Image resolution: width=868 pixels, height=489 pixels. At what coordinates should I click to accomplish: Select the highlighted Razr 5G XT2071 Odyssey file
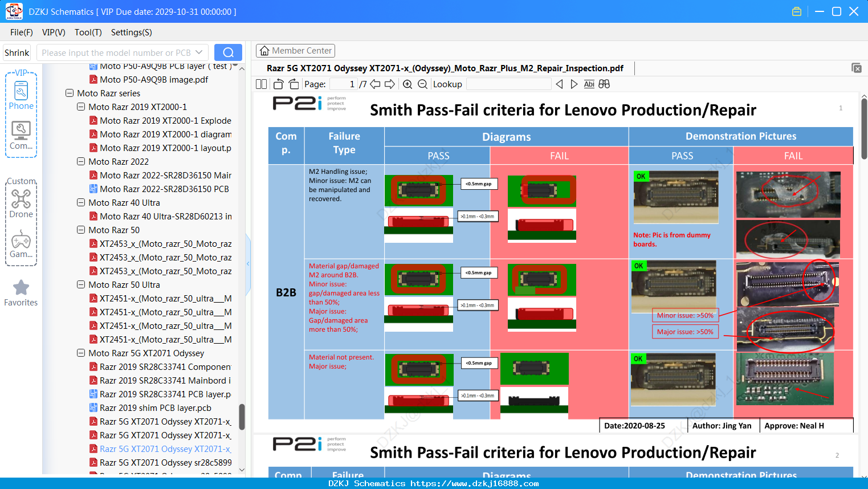(x=160, y=449)
